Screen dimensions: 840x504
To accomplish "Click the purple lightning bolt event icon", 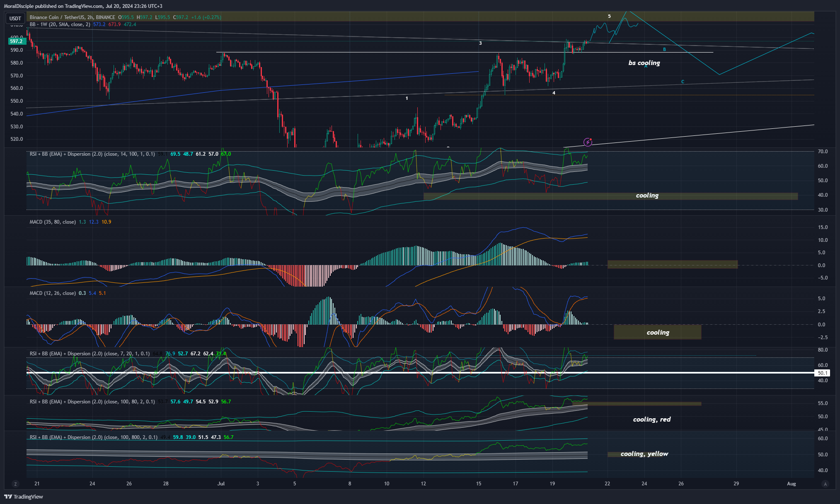I will [588, 142].
